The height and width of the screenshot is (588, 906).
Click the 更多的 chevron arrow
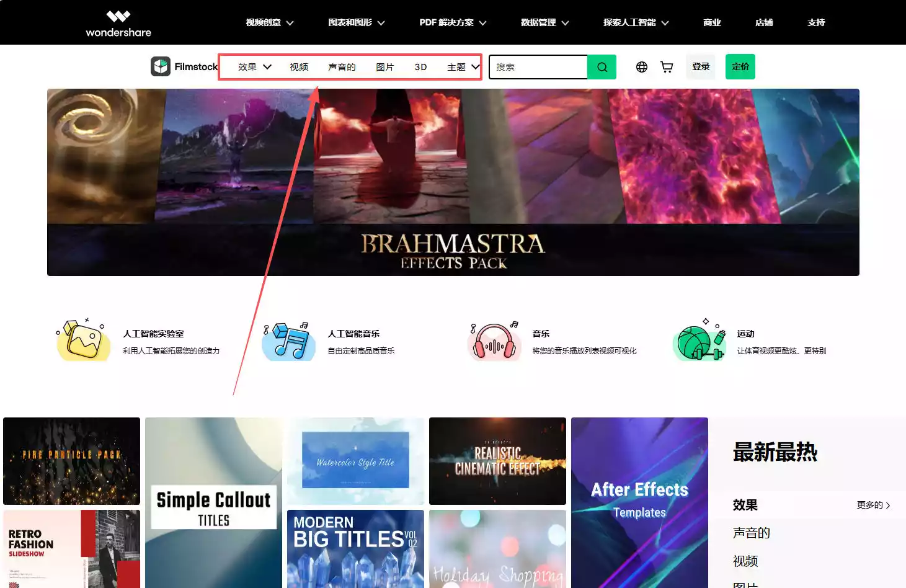coord(888,506)
